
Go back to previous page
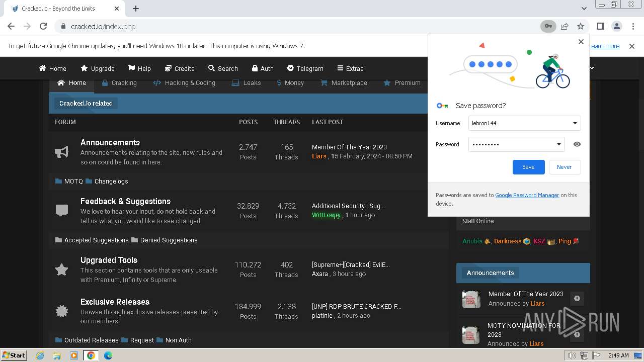[x=11, y=26]
